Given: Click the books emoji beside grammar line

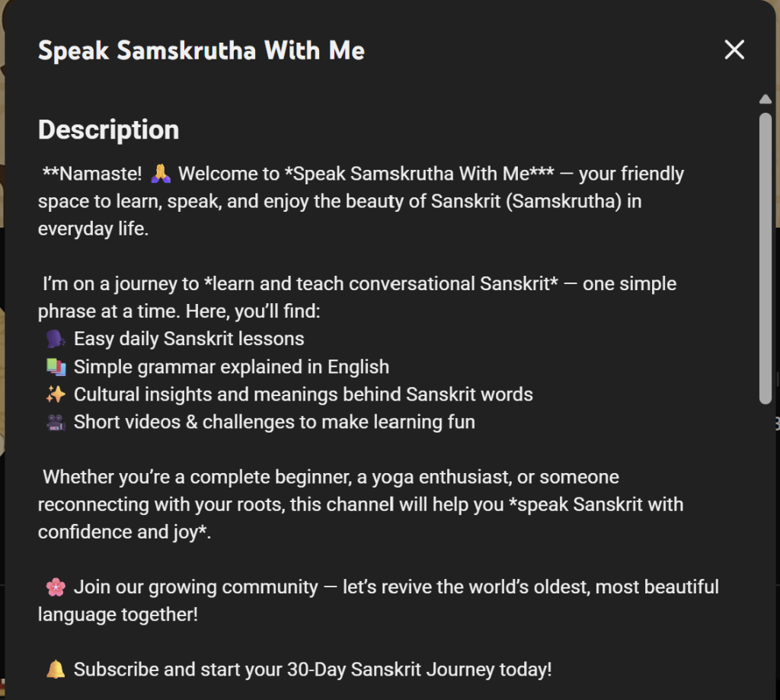Looking at the screenshot, I should pos(56,367).
